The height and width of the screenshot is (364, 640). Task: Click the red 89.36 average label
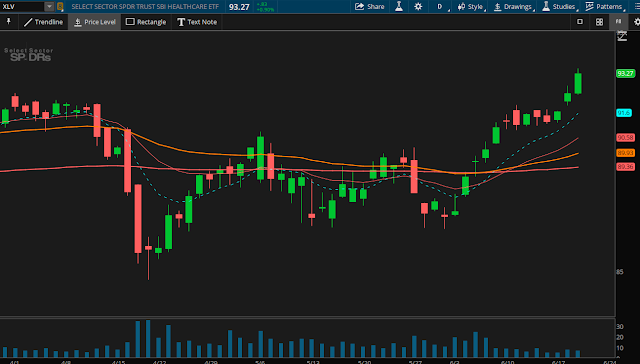pyautogui.click(x=625, y=166)
